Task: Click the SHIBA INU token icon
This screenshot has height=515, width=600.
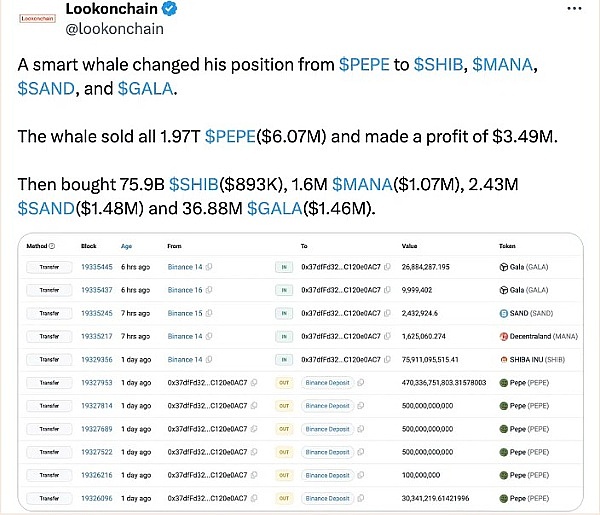Action: click(503, 359)
